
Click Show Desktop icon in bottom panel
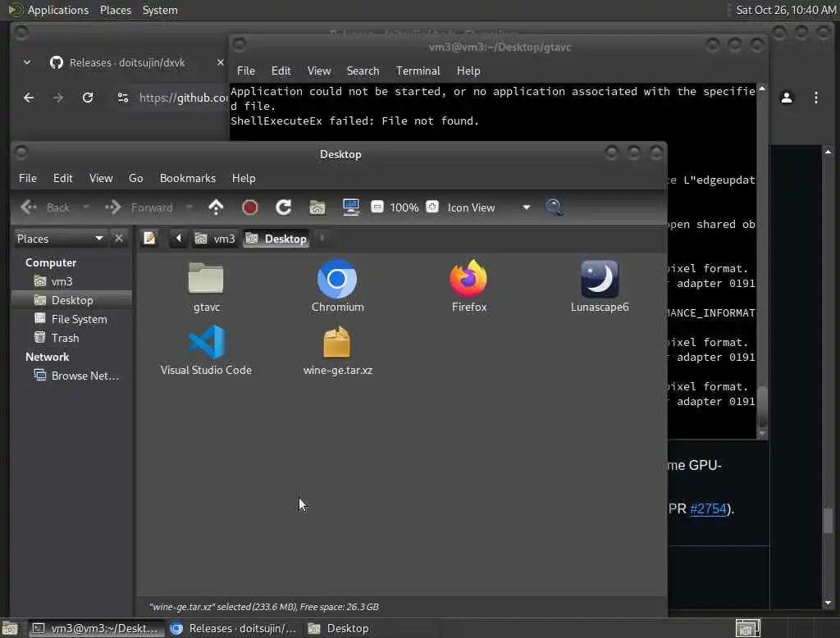click(10, 628)
